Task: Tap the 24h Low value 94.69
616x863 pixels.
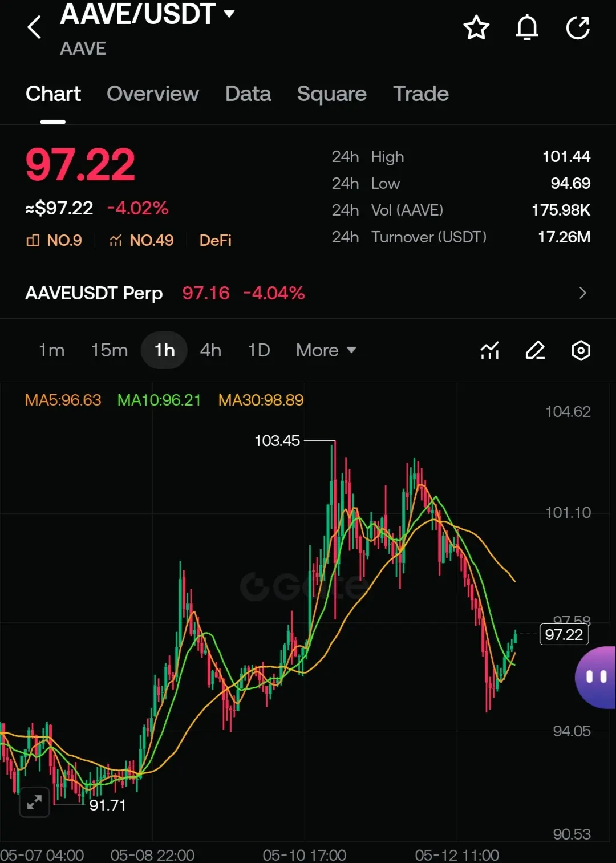Action: [570, 183]
